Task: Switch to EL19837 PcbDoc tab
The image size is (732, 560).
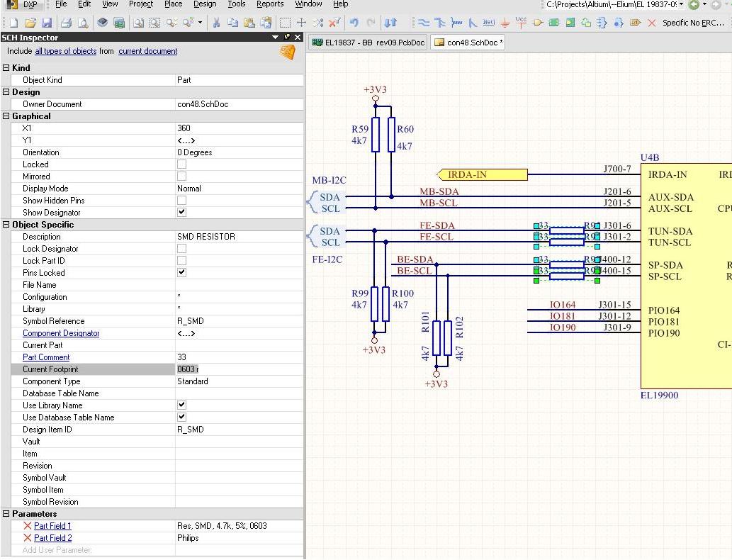Action: tap(368, 43)
